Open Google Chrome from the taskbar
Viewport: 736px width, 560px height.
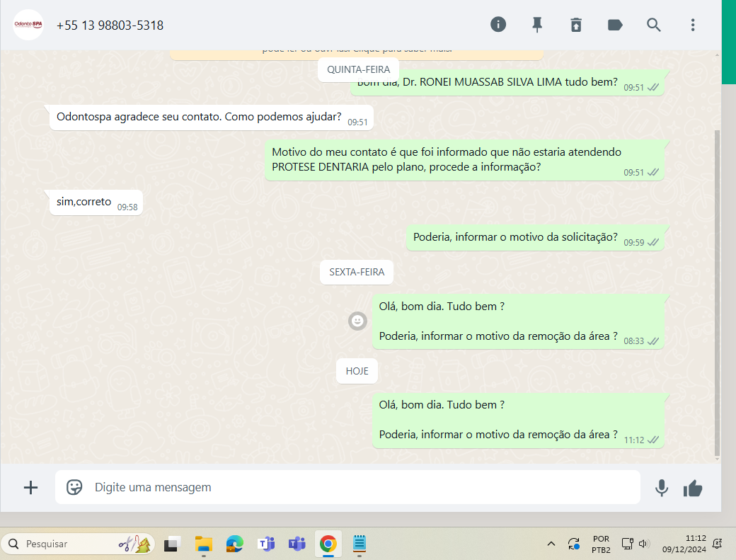(x=328, y=544)
